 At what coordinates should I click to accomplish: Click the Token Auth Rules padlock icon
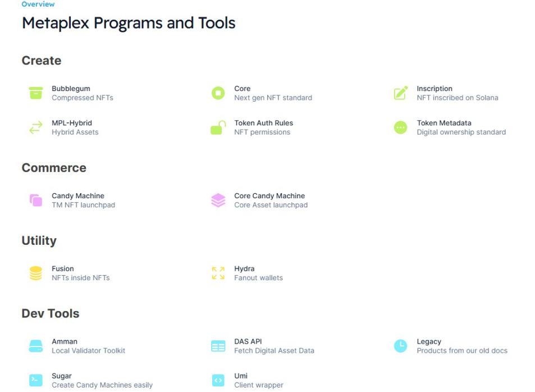point(218,128)
